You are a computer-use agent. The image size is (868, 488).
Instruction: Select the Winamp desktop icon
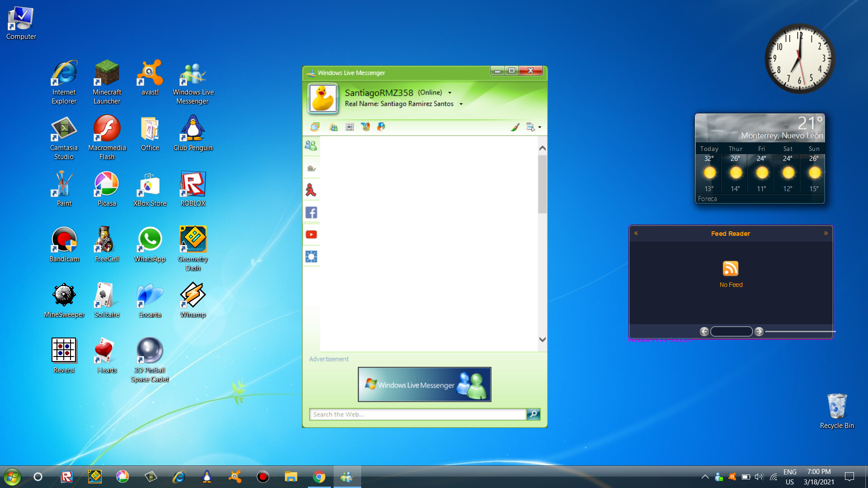(193, 300)
